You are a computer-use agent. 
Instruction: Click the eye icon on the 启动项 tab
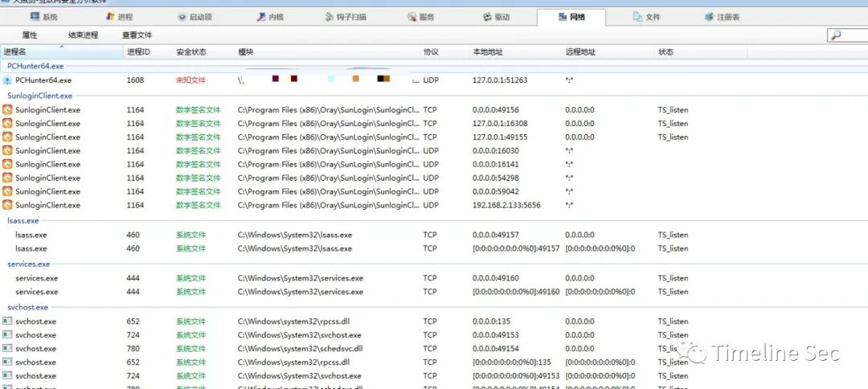182,17
